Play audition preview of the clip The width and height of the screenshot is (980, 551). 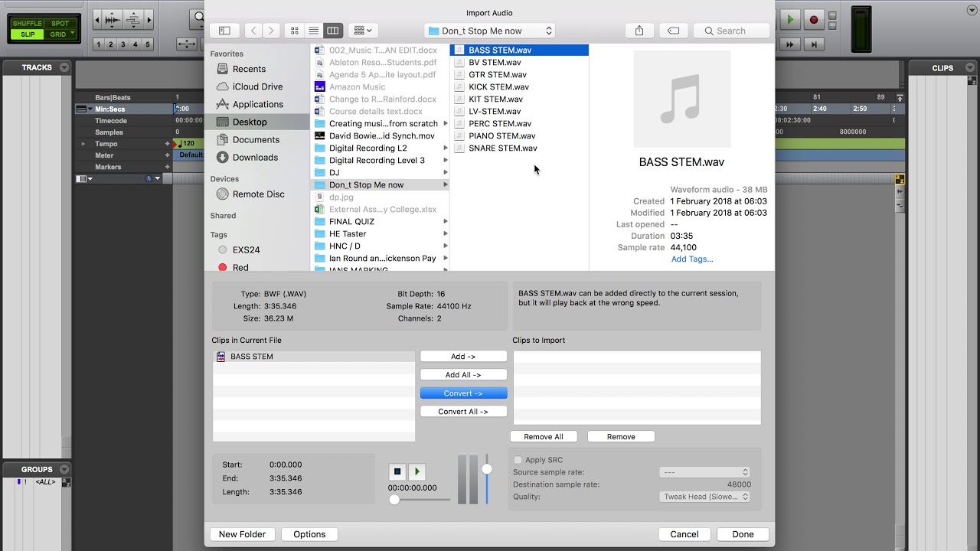click(x=416, y=471)
